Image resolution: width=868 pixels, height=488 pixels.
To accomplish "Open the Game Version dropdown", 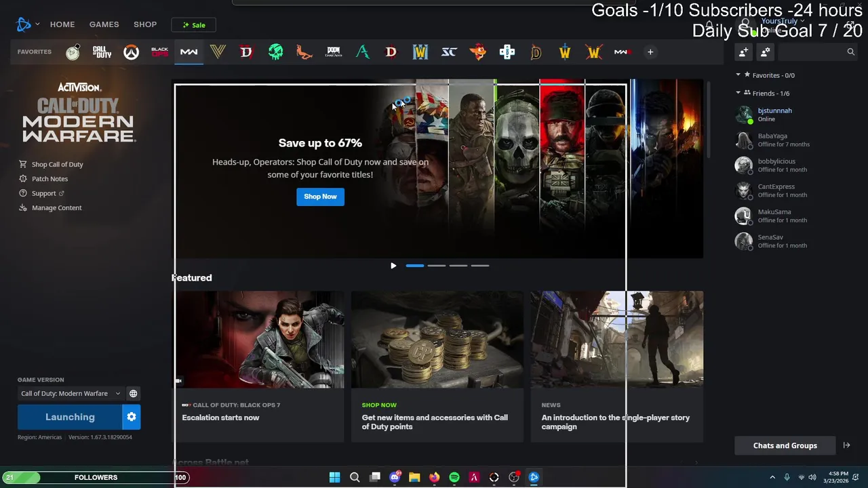I will click(71, 394).
